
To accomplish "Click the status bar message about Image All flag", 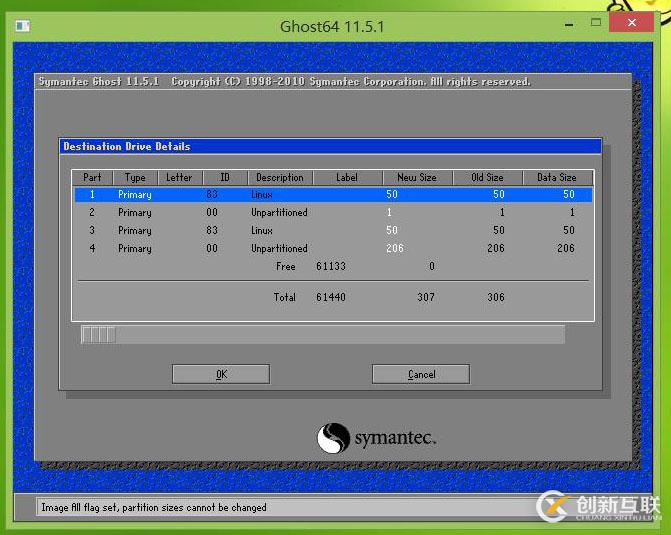I will coord(154,508).
